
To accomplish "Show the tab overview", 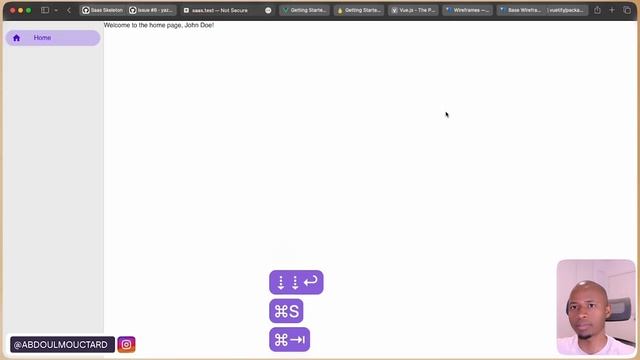I will (x=627, y=10).
